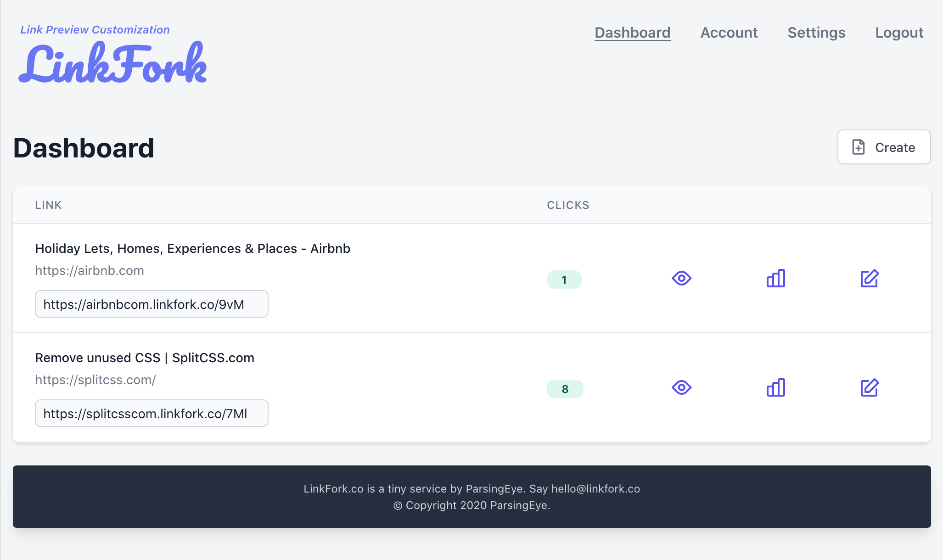Click the edit pencil icon for SplitCSS link
This screenshot has height=560, width=943.
(x=869, y=387)
